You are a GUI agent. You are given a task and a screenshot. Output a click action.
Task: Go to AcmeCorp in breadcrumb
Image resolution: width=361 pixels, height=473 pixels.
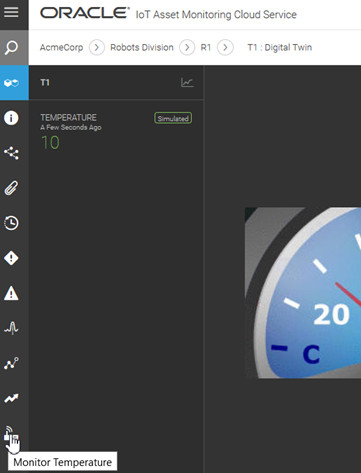(x=61, y=47)
